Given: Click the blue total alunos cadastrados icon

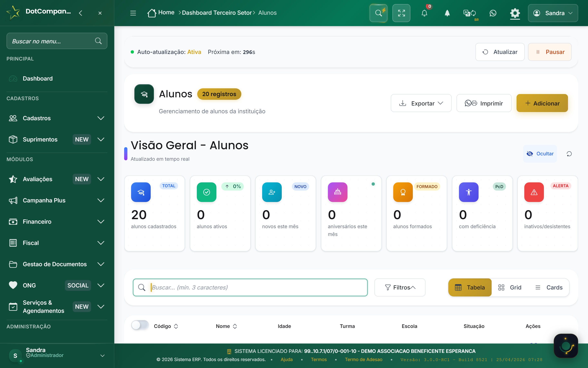Looking at the screenshot, I should tap(141, 192).
